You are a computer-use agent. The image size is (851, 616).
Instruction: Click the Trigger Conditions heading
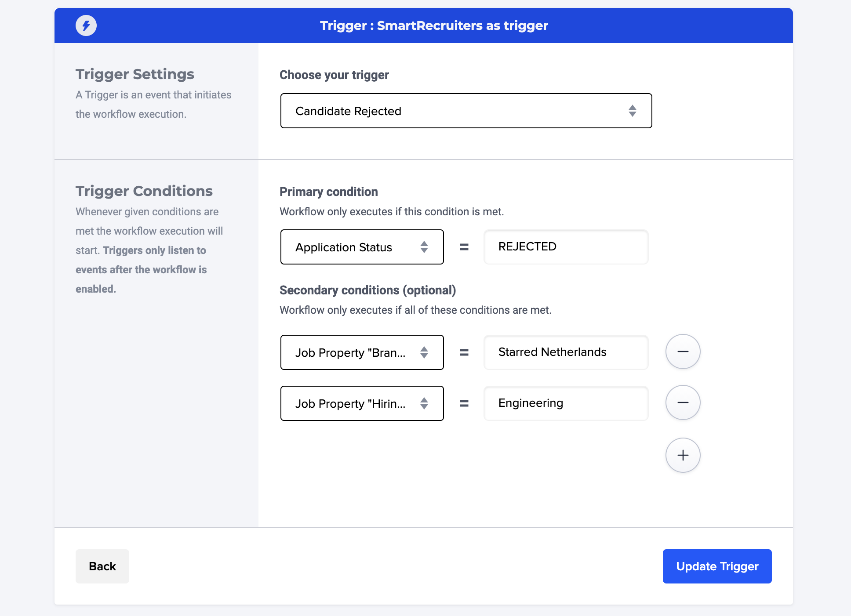[x=144, y=191]
